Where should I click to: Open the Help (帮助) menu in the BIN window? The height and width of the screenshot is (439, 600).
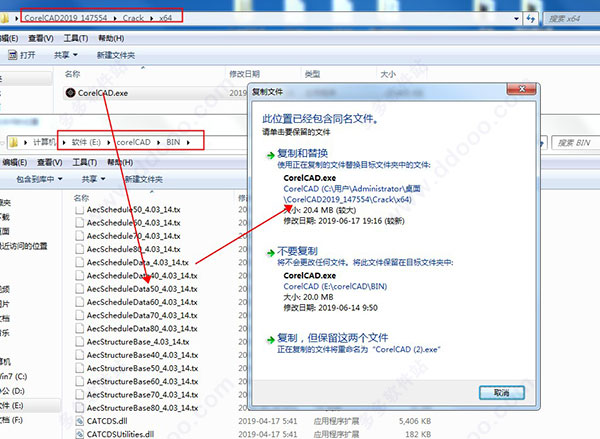[120, 162]
